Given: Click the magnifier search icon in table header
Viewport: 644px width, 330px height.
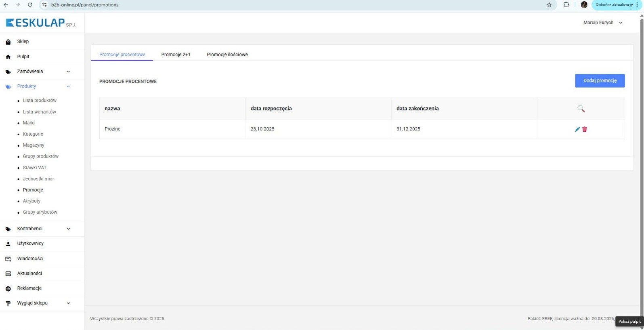Looking at the screenshot, I should (x=581, y=109).
